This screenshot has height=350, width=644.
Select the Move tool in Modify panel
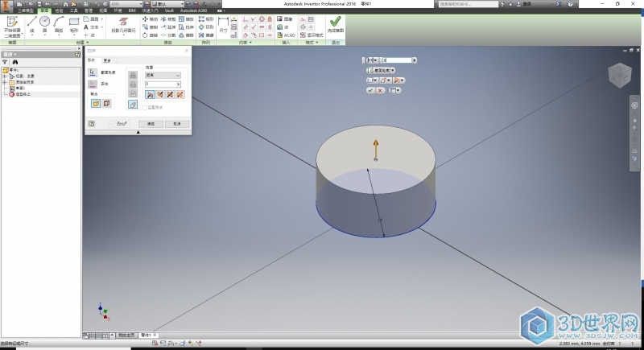click(150, 19)
